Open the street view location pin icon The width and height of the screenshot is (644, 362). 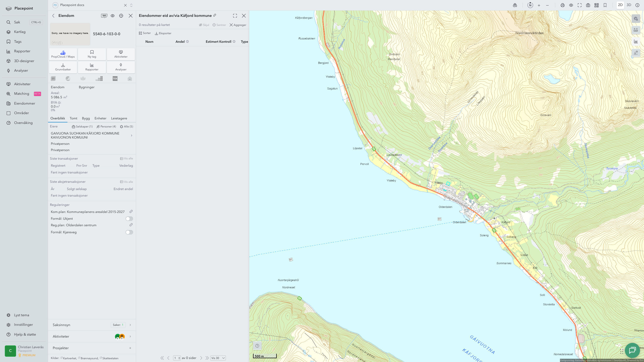click(515, 5)
